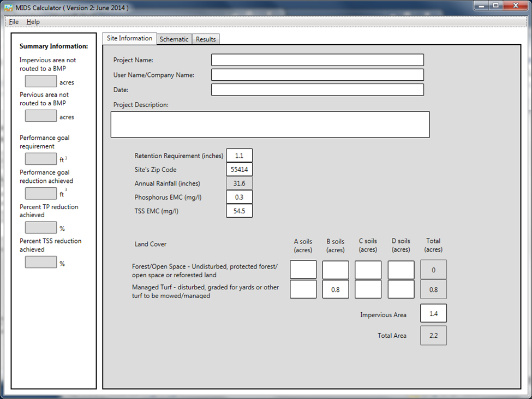
Task: Select the Site Information tab
Action: [x=129, y=38]
